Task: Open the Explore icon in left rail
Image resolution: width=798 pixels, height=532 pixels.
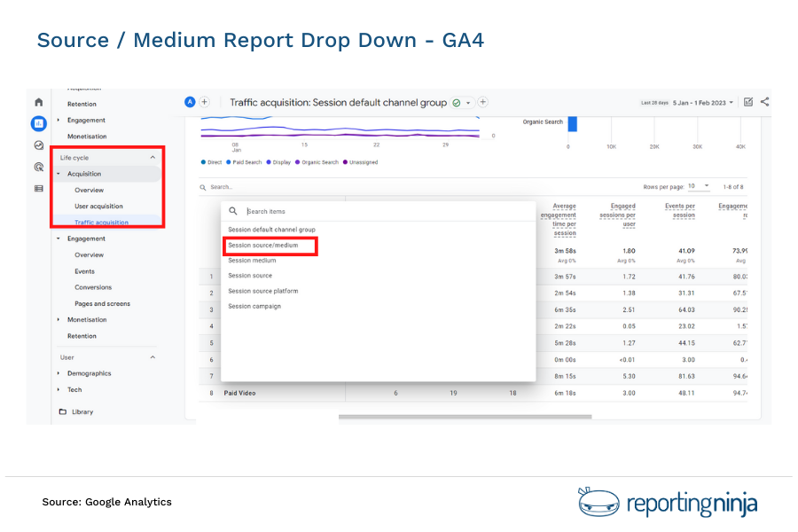Action: click(39, 145)
